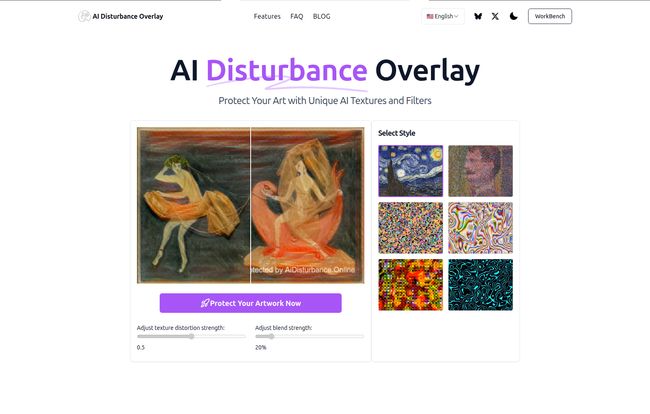This screenshot has width=650, height=414.
Task: Select the pointillist portrait style thumbnail
Action: pos(480,171)
